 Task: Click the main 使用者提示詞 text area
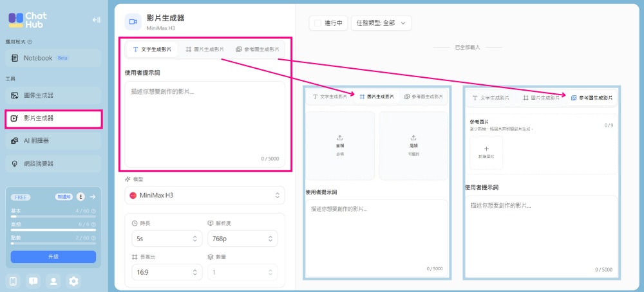205,125
